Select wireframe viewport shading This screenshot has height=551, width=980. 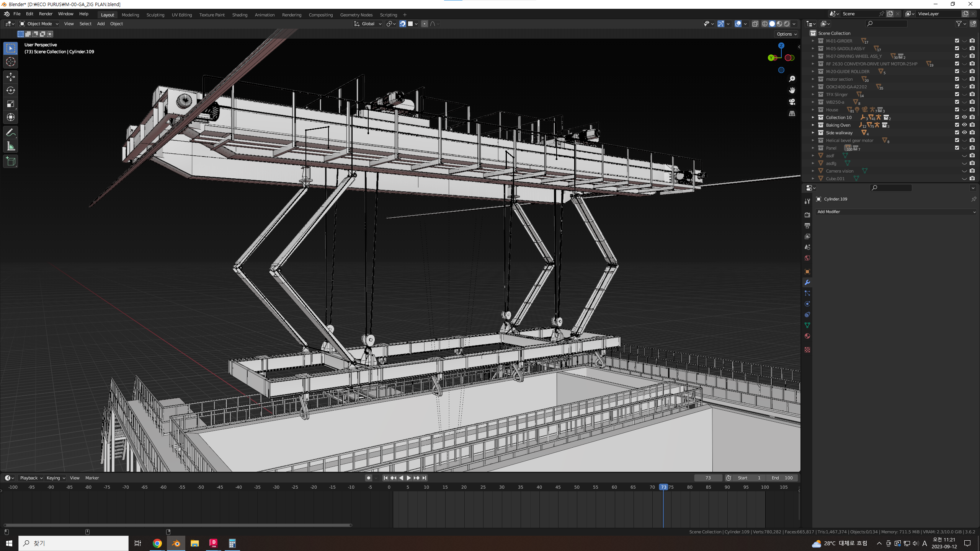coord(764,24)
